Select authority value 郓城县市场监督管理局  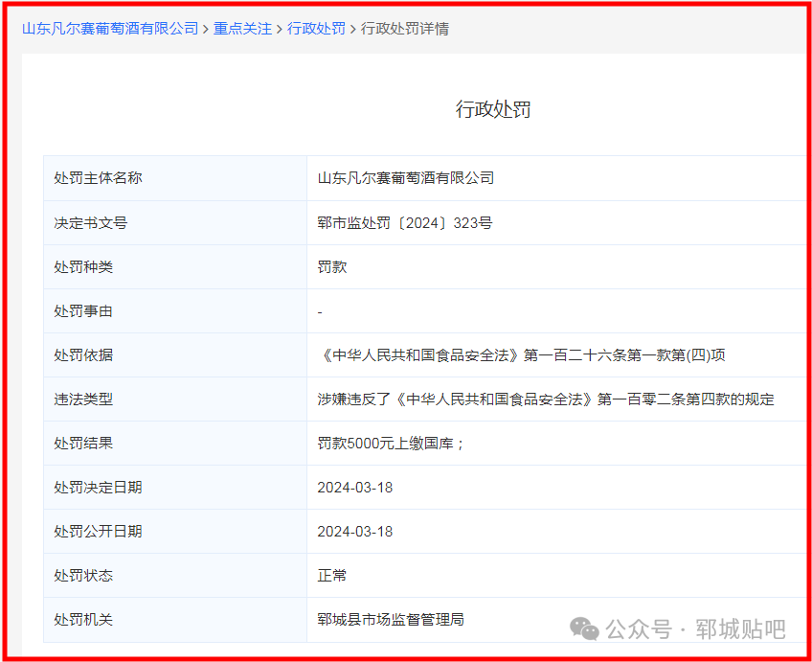pyautogui.click(x=391, y=620)
